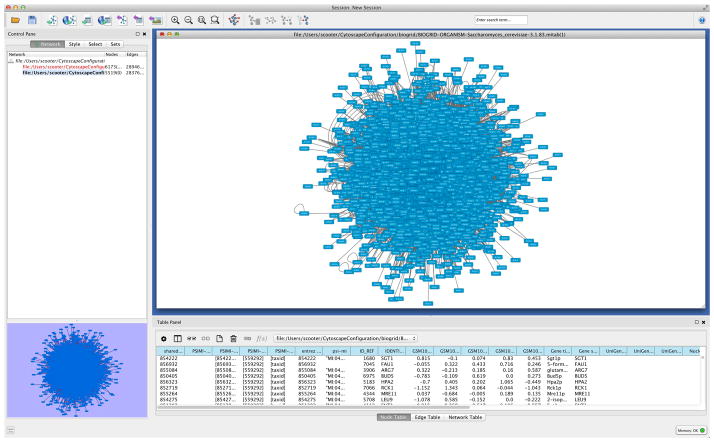Open the table network selector dropdown
Image resolution: width=714 pixels, height=442 pixels.
[x=345, y=339]
